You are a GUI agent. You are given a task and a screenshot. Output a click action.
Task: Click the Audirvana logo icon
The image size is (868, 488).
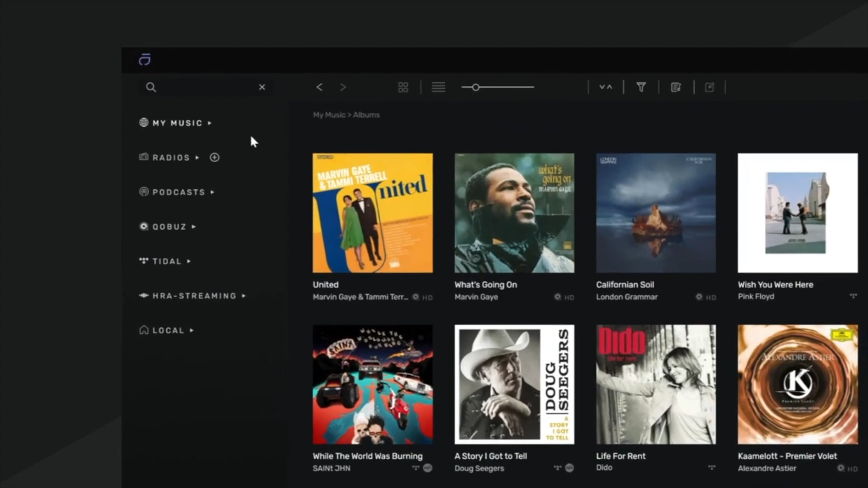(145, 59)
